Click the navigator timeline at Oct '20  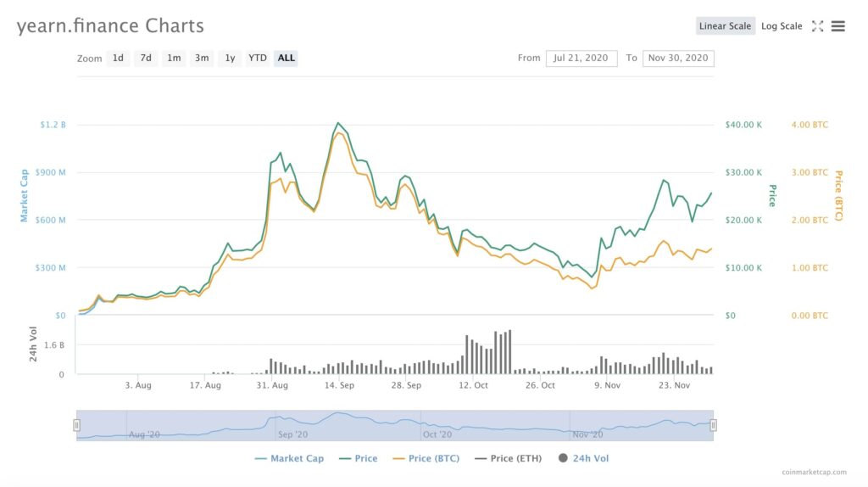pyautogui.click(x=437, y=434)
